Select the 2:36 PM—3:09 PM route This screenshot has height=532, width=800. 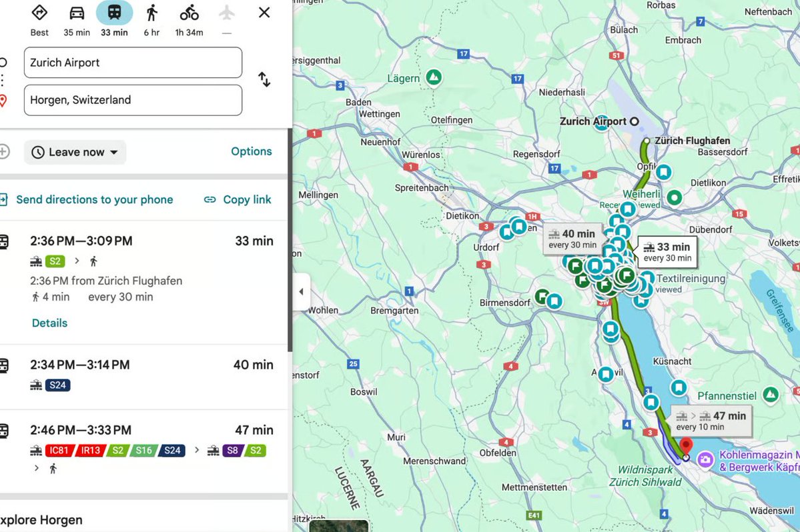(144, 282)
